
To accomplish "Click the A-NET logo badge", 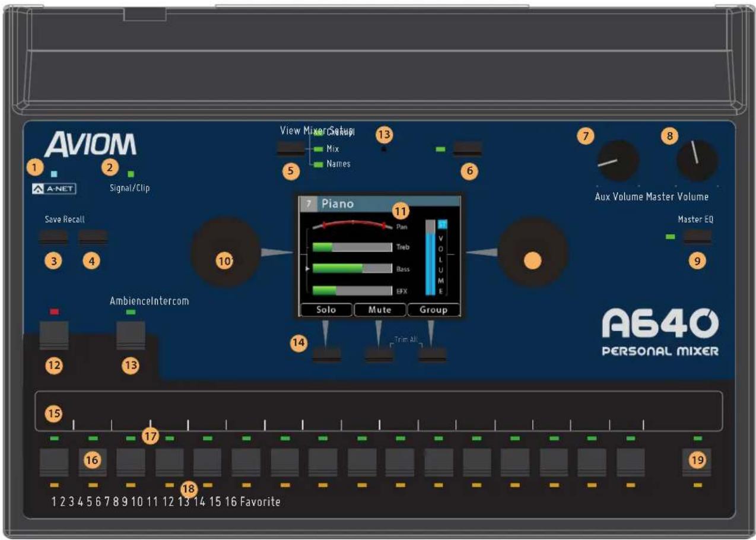I will coord(55,189).
